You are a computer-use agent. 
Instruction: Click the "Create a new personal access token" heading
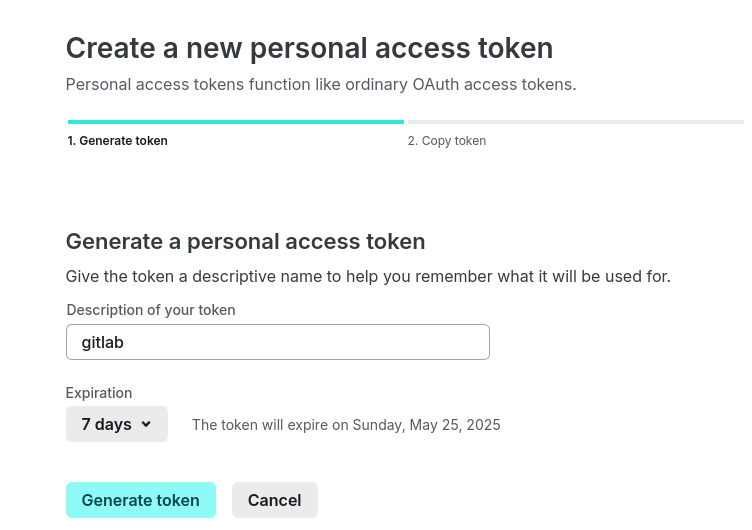[309, 48]
